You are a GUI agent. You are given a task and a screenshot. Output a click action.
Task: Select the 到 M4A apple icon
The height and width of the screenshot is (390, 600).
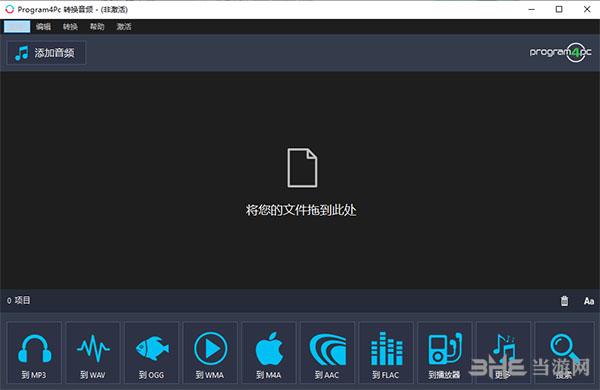pos(269,353)
